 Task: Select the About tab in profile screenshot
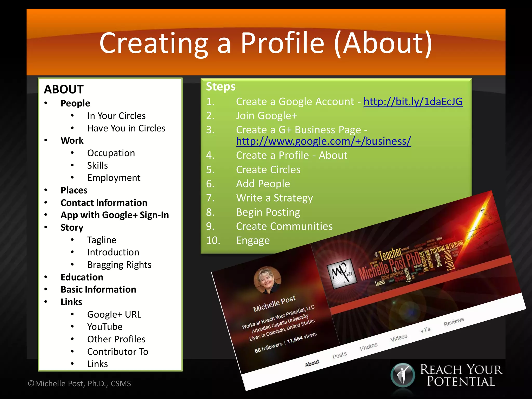[x=312, y=363]
